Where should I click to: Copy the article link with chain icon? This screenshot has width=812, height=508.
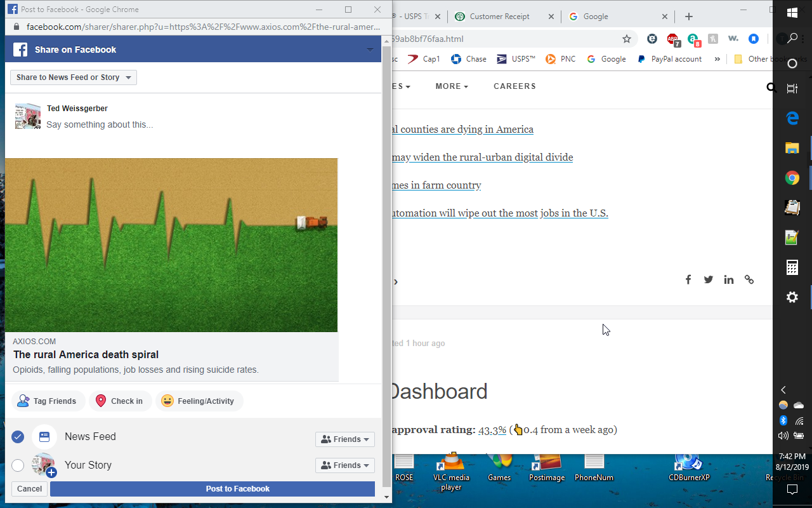749,279
